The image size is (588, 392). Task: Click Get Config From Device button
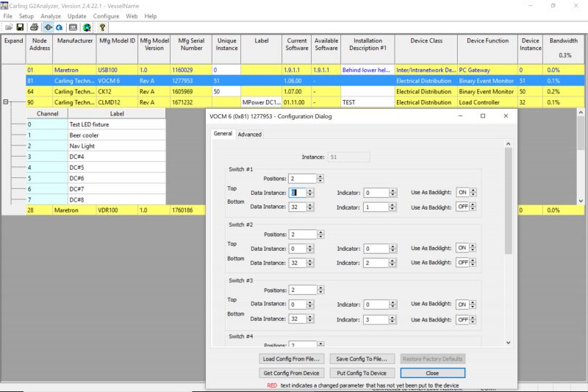tap(291, 373)
